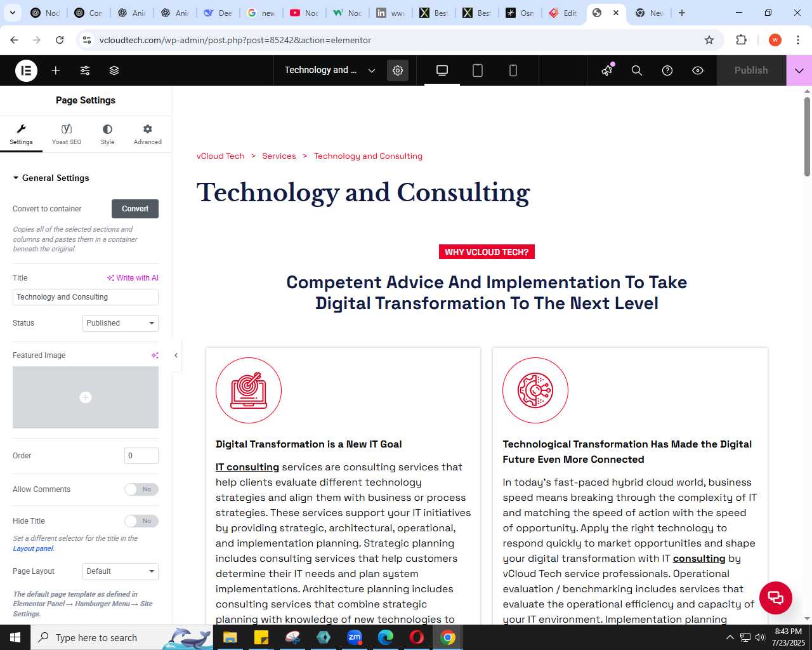Click the page vertical scrollbar
The height and width of the screenshot is (650, 812).
(807, 136)
